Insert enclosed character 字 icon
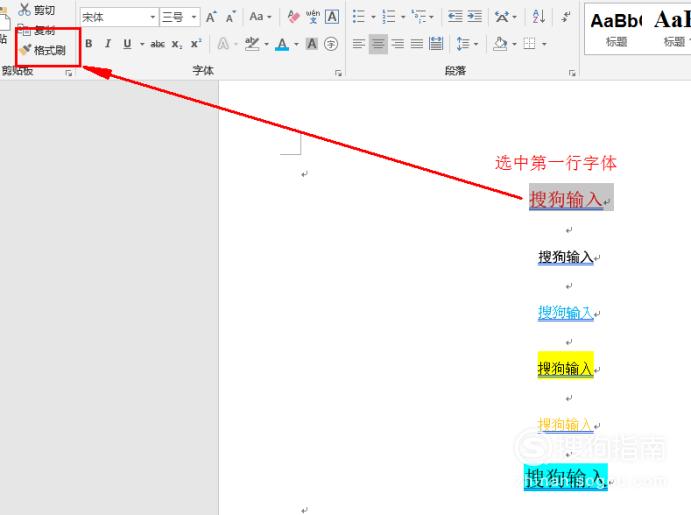Image resolution: width=691 pixels, height=515 pixels. tap(331, 44)
